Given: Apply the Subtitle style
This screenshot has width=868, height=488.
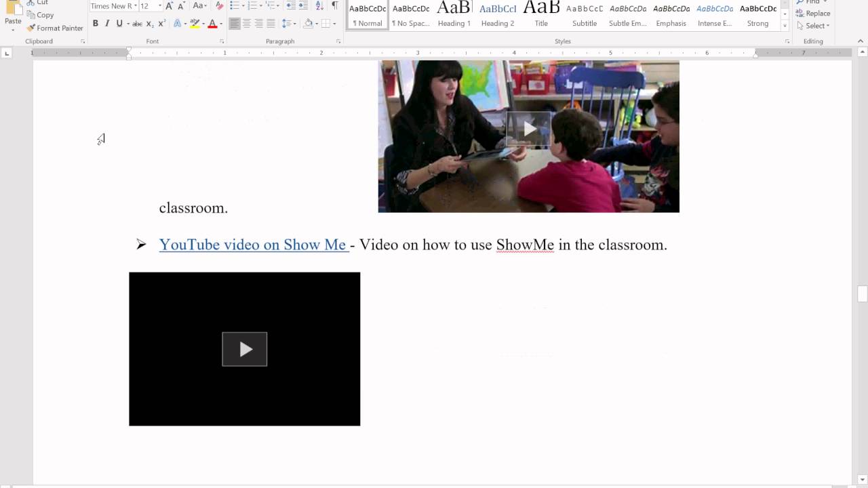Looking at the screenshot, I should (585, 14).
